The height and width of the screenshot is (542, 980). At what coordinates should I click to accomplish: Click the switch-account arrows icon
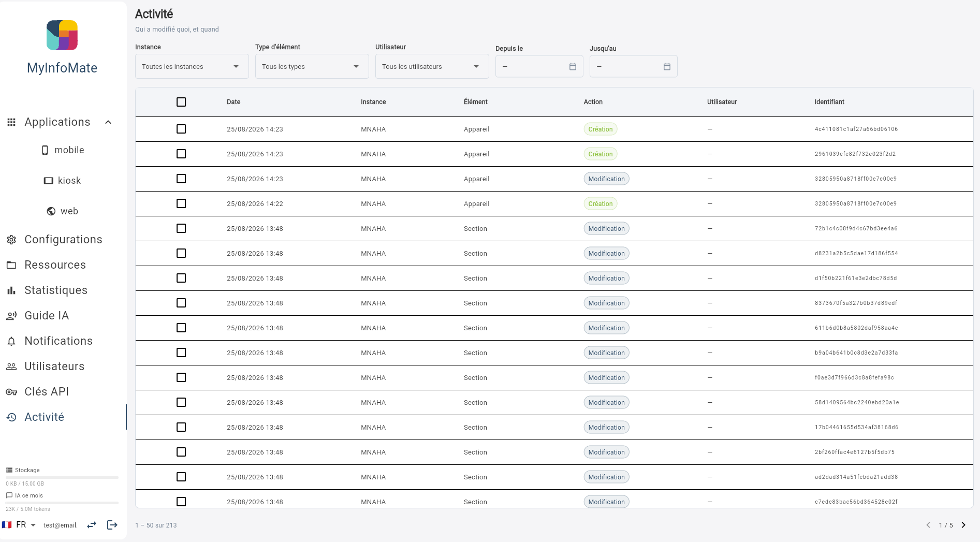coord(92,525)
